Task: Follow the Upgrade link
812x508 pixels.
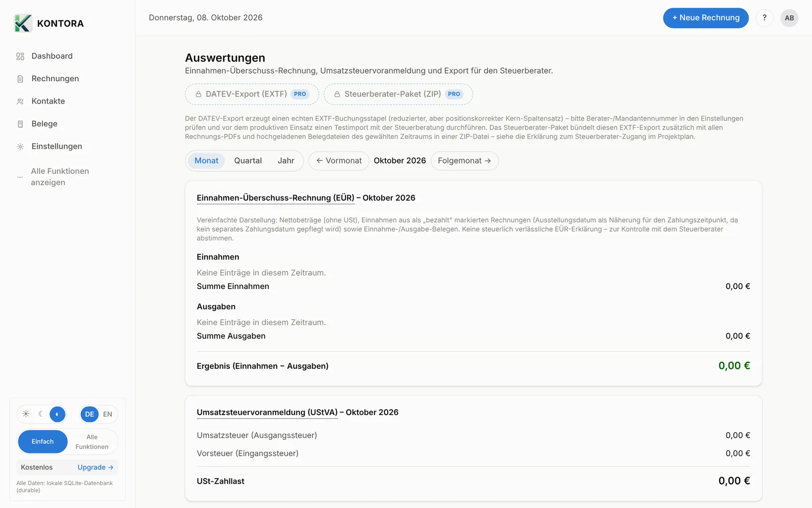Action: pyautogui.click(x=95, y=467)
